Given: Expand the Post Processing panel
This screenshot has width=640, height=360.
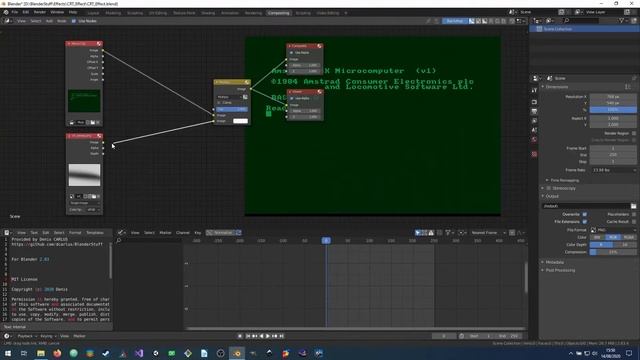Looking at the screenshot, I should tap(560, 270).
